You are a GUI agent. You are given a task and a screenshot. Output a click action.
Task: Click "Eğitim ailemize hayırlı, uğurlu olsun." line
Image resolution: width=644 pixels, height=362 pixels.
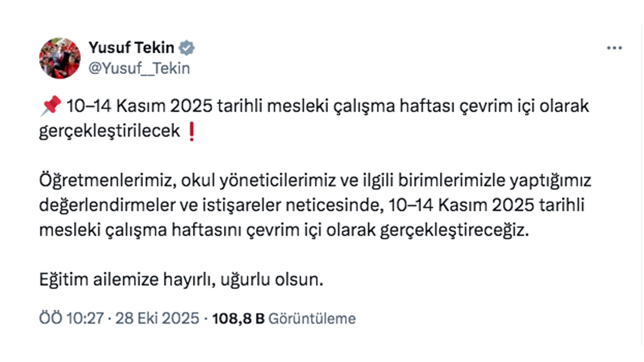pos(181,280)
